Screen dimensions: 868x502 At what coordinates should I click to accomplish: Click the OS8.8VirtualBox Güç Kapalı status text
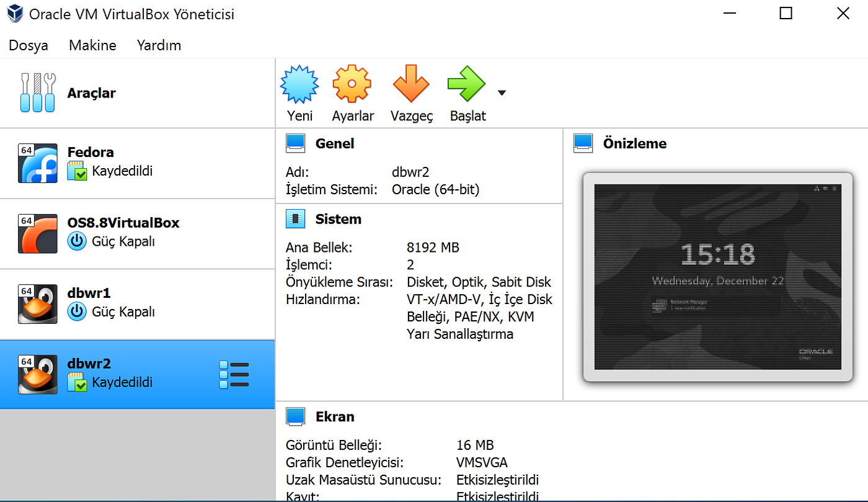pos(123,241)
